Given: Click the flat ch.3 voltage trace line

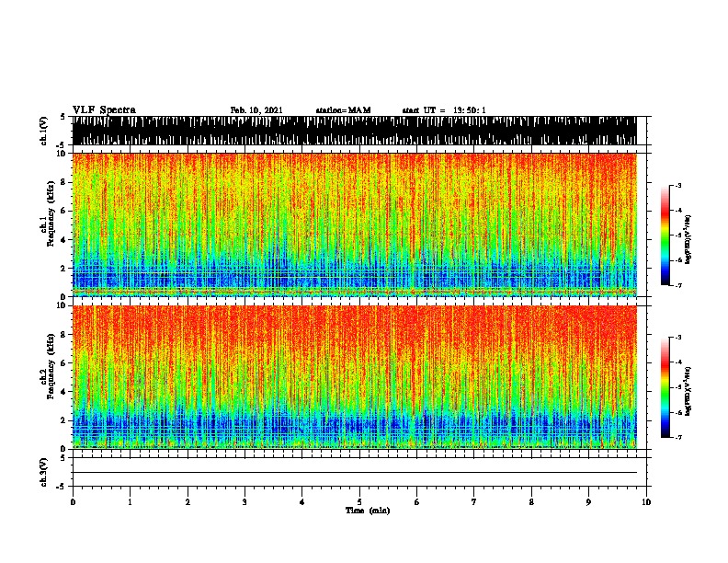Looking at the screenshot, I should tap(354, 473).
